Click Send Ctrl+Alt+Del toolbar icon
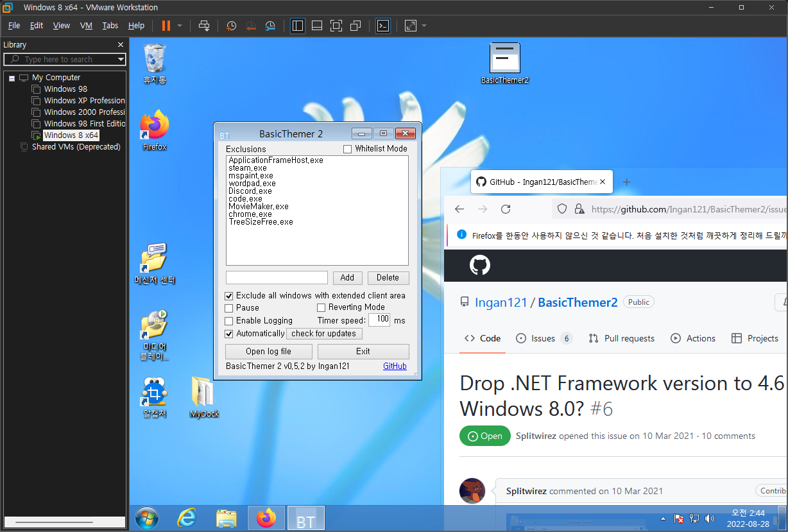Screen dimensions: 788x532 click(204, 26)
